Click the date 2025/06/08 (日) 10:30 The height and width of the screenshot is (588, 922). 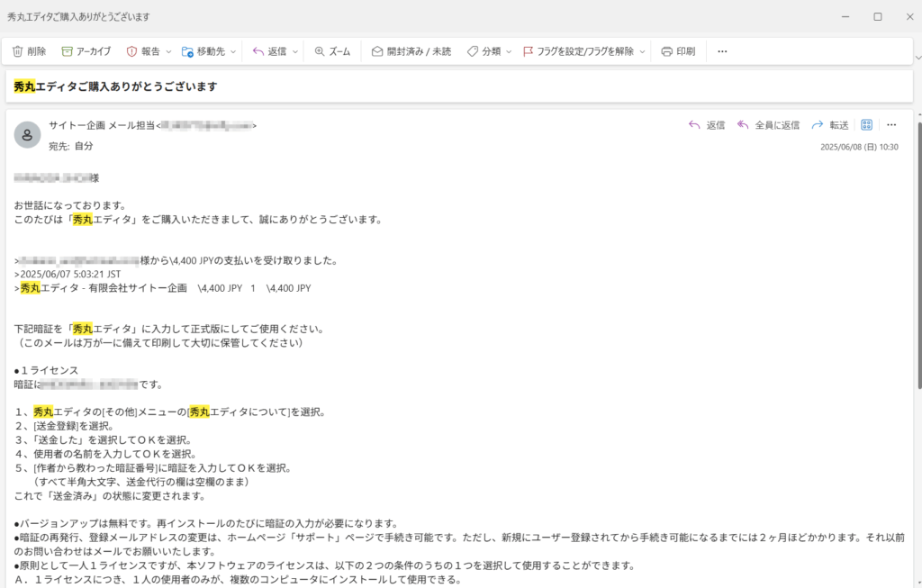pyautogui.click(x=859, y=147)
